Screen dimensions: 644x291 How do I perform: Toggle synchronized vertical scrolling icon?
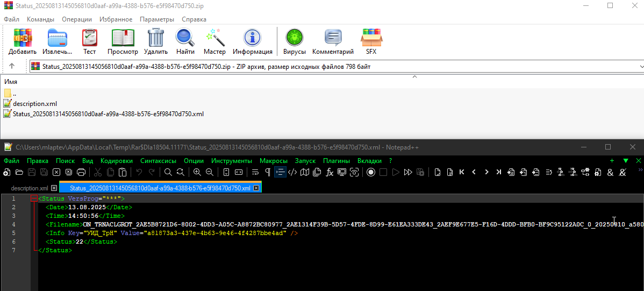pos(226,172)
